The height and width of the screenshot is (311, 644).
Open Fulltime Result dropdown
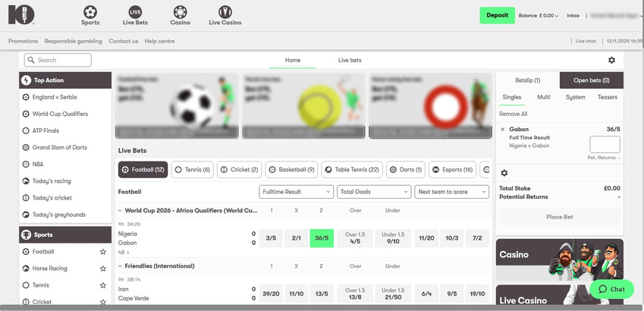pyautogui.click(x=296, y=192)
